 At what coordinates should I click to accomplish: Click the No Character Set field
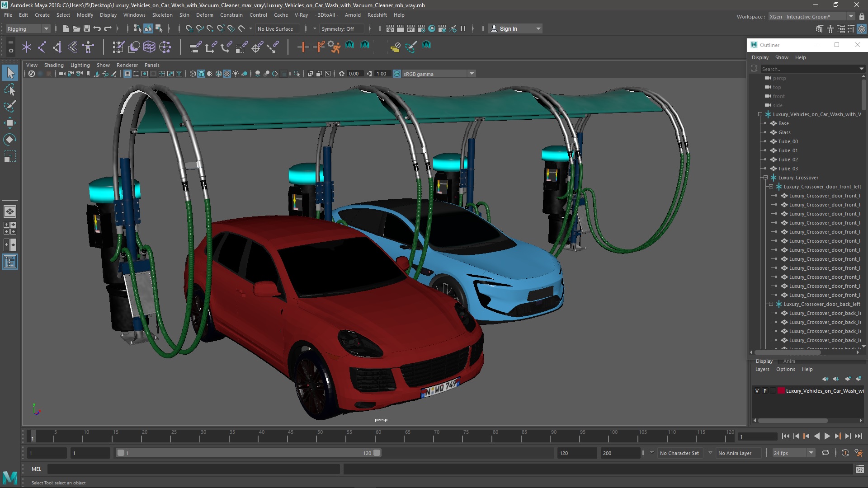pyautogui.click(x=679, y=453)
